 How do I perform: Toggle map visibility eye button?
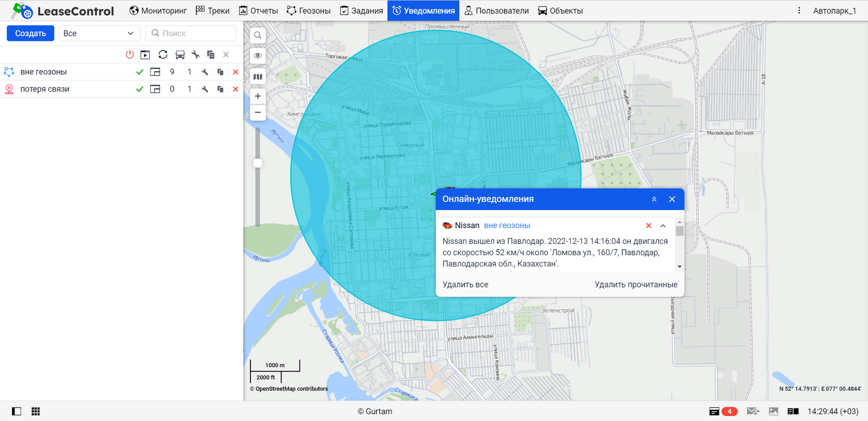click(x=258, y=56)
